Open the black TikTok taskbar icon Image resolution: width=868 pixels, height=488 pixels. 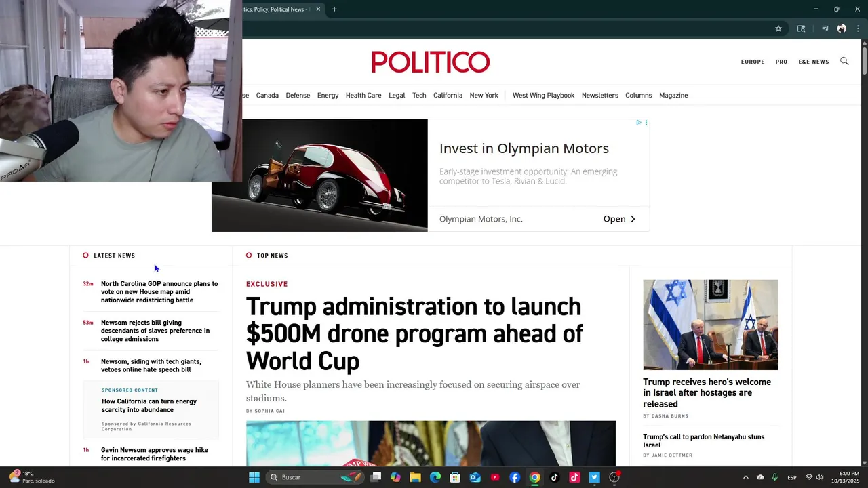[x=555, y=477]
